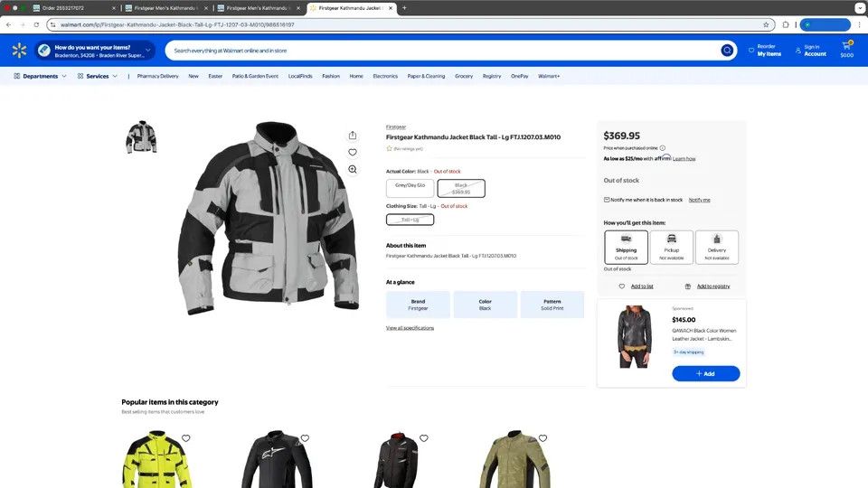Click the Firstgear brand link
The image size is (868, 488).
point(396,127)
